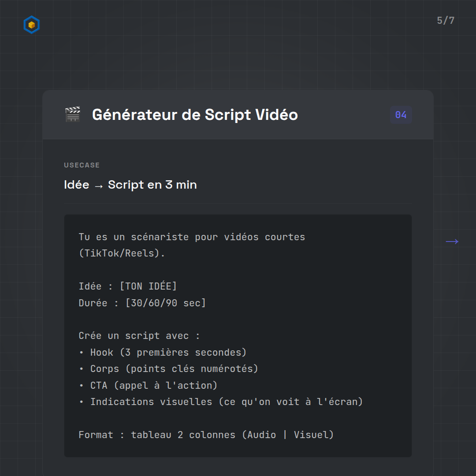
Task: Click the (TikTok/Reels) text
Action: pos(122,254)
